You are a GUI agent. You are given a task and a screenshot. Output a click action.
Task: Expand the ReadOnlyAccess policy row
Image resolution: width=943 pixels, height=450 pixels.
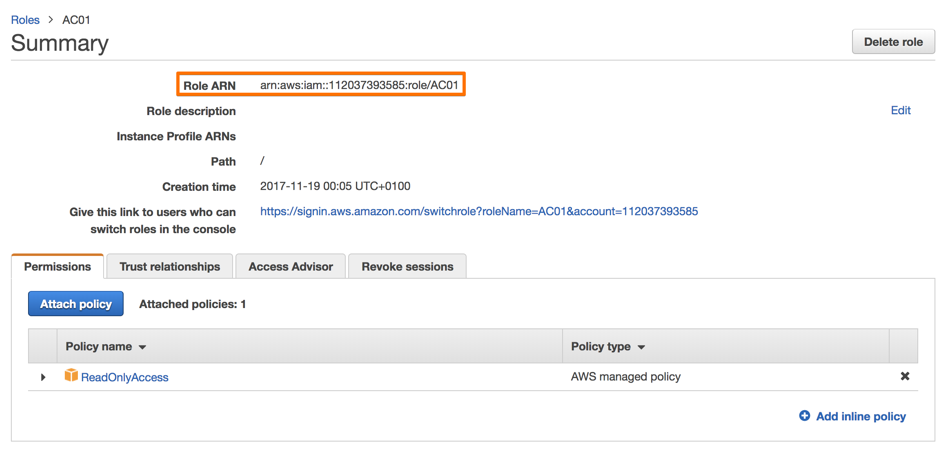click(43, 377)
